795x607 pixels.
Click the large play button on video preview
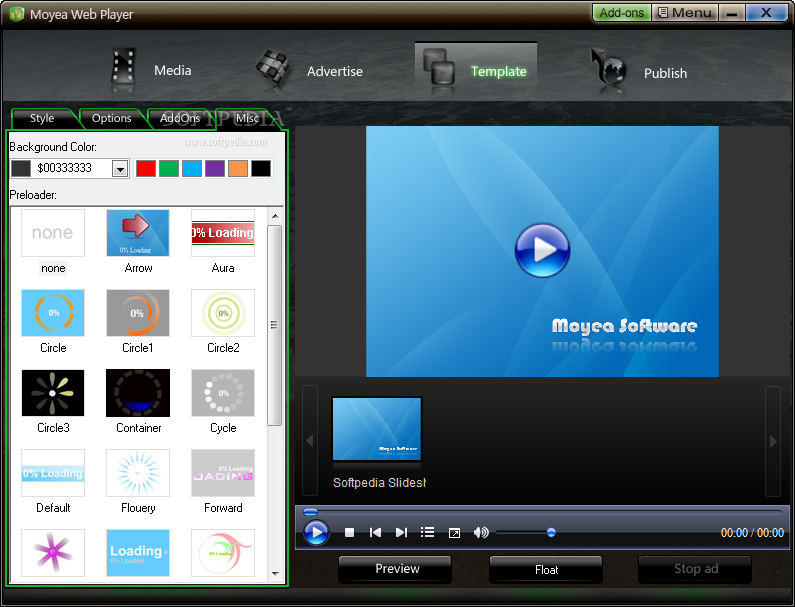pos(542,250)
